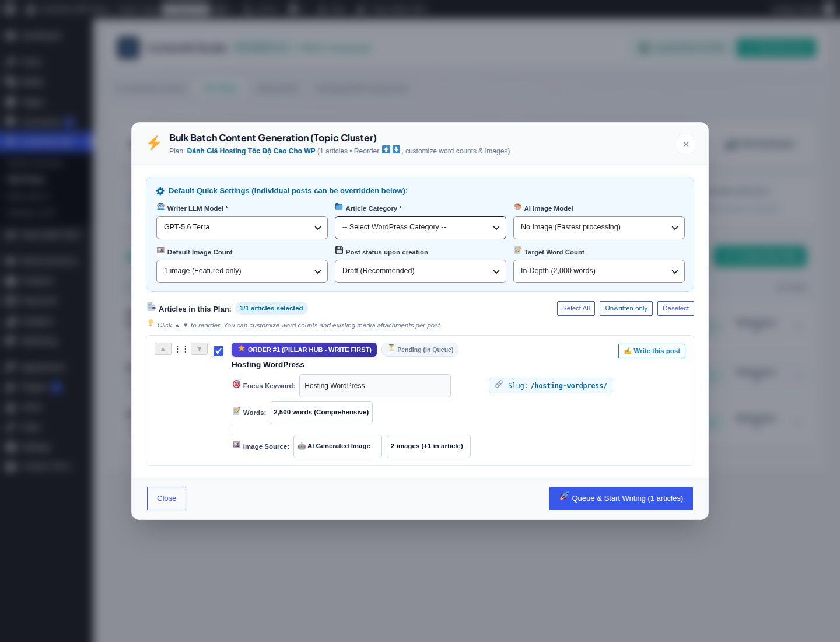The image size is (840, 642).
Task: Click the 1/1 articles selected badge
Action: [x=271, y=308]
